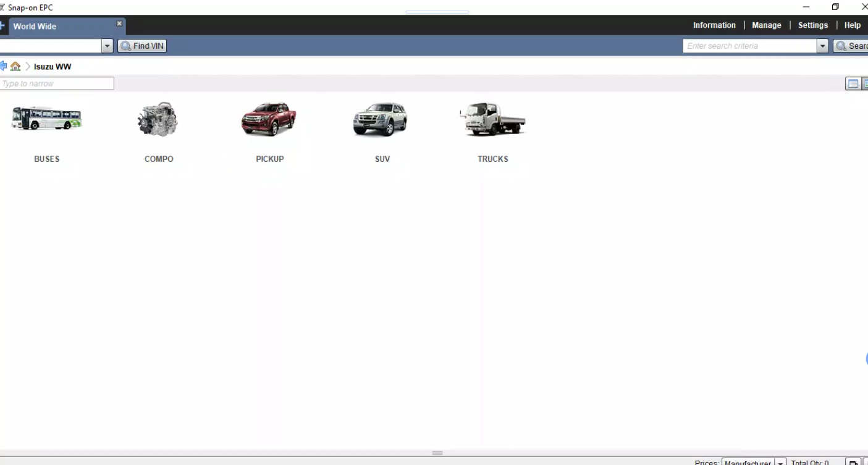Click the TRUCKS label
Image resolution: width=868 pixels, height=465 pixels.
[493, 159]
